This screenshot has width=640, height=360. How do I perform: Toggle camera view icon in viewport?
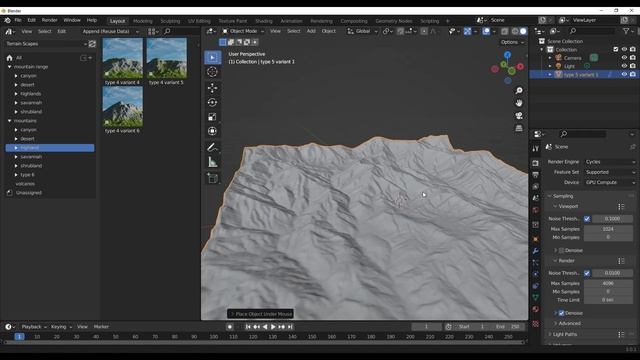519,116
